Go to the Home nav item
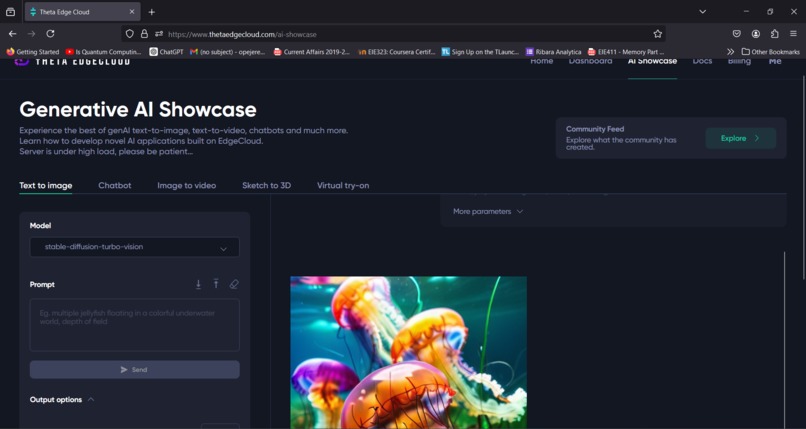 541,61
